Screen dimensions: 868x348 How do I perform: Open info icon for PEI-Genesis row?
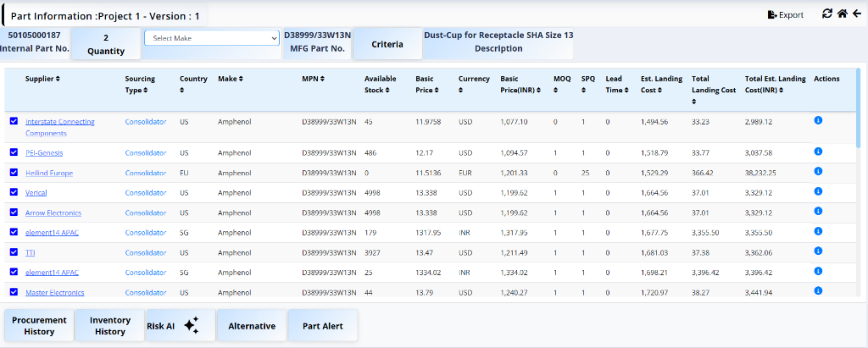tap(818, 152)
